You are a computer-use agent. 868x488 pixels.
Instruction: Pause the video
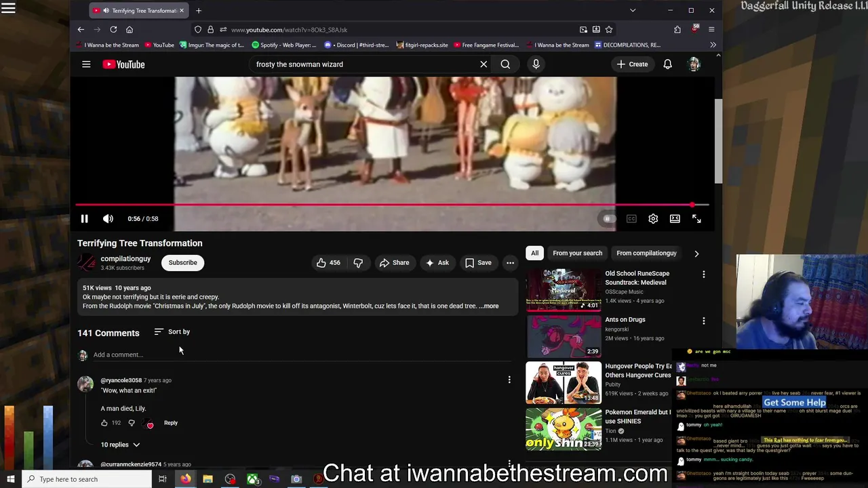tap(84, 219)
